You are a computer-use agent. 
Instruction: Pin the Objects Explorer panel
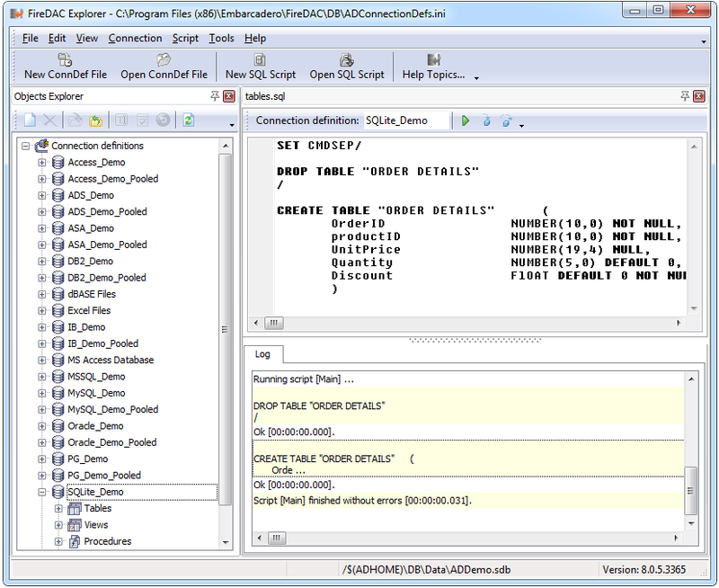point(215,96)
